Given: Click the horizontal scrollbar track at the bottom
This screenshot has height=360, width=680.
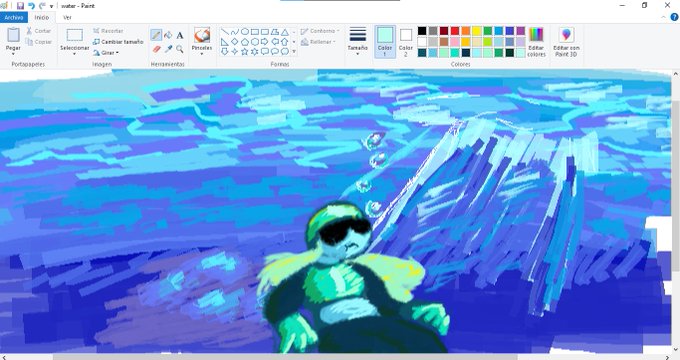Looking at the screenshot, I should point(336,357).
